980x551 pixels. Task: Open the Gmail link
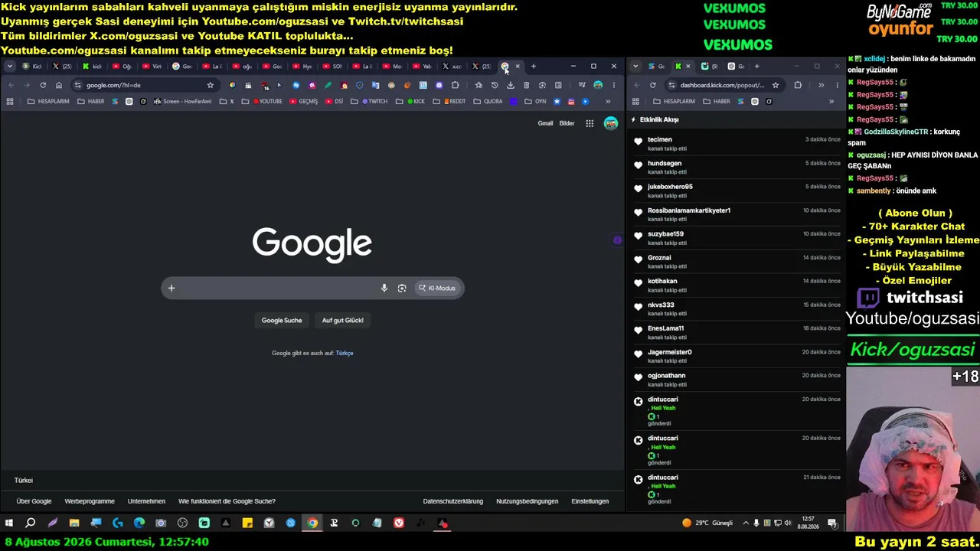pos(545,123)
